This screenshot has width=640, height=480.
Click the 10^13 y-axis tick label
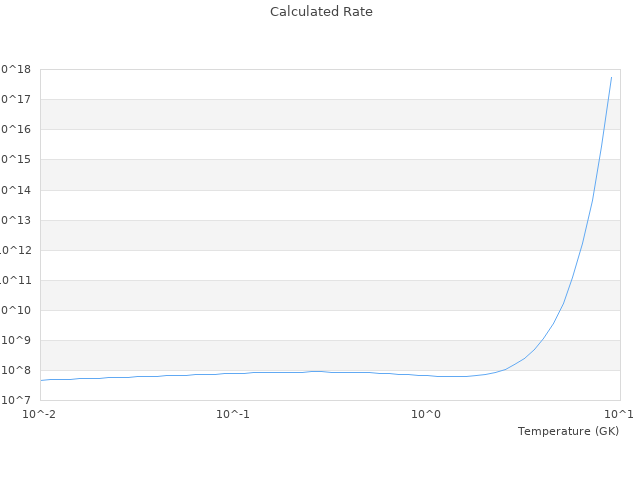16,220
